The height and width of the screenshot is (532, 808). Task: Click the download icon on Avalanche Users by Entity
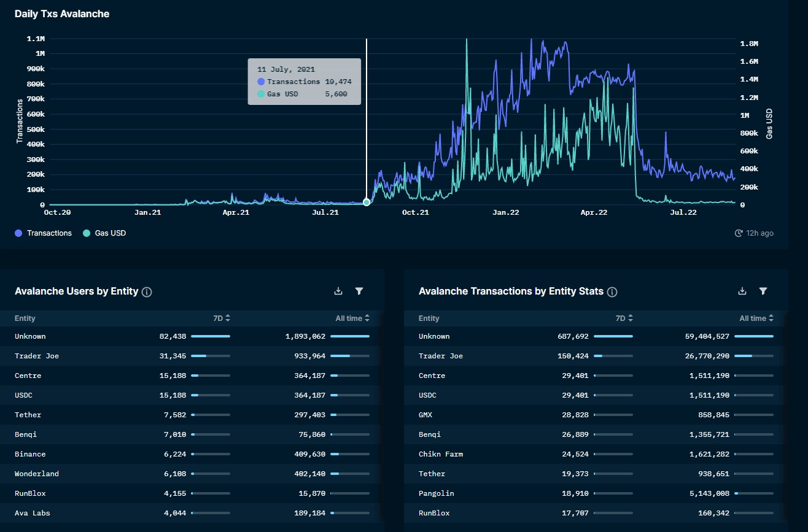point(338,291)
